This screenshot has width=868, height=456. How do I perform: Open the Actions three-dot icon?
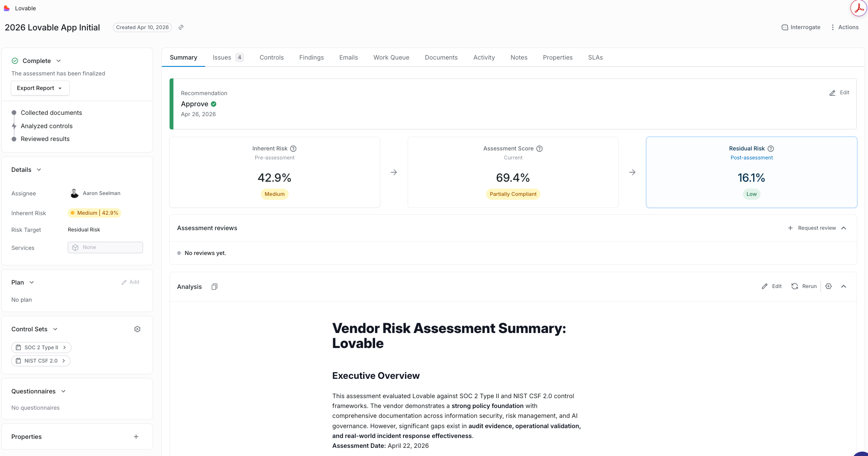(832, 27)
